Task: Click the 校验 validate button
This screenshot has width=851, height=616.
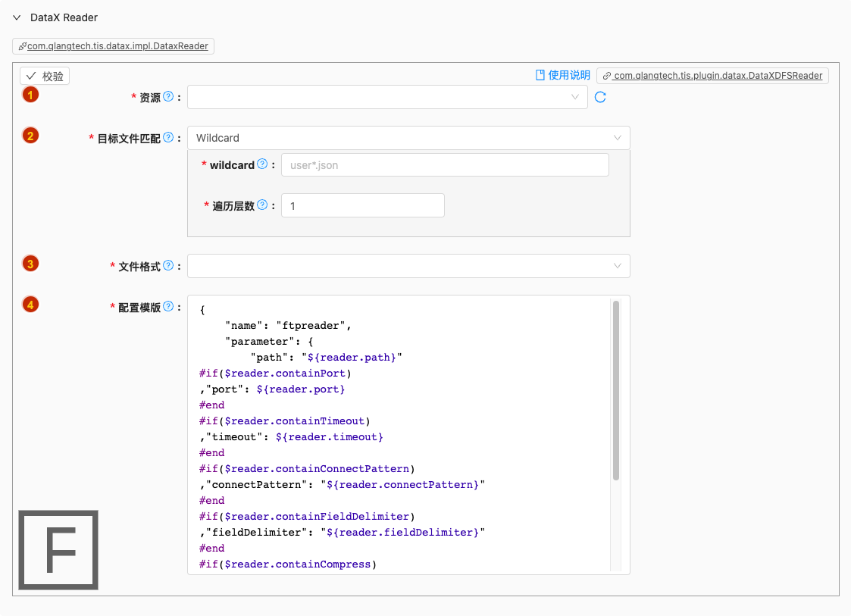Action: [45, 76]
